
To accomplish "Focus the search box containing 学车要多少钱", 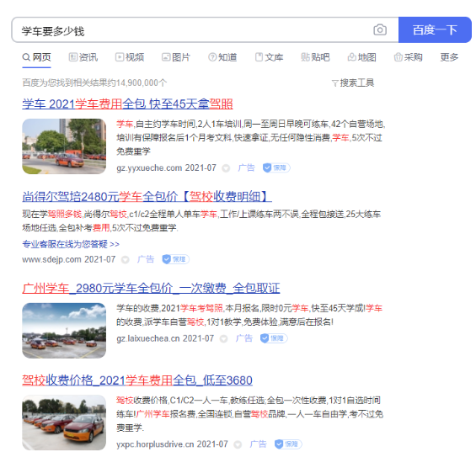I will [x=205, y=29].
